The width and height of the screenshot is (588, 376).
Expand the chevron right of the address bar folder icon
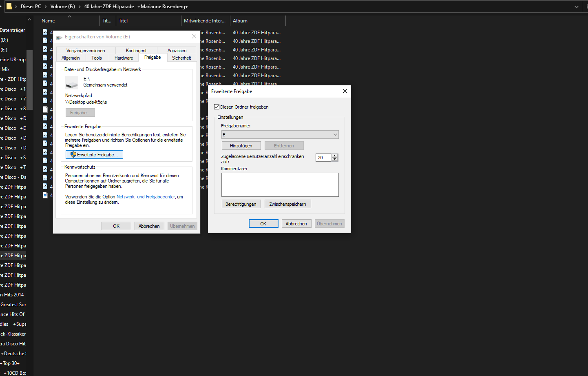[x=16, y=7]
